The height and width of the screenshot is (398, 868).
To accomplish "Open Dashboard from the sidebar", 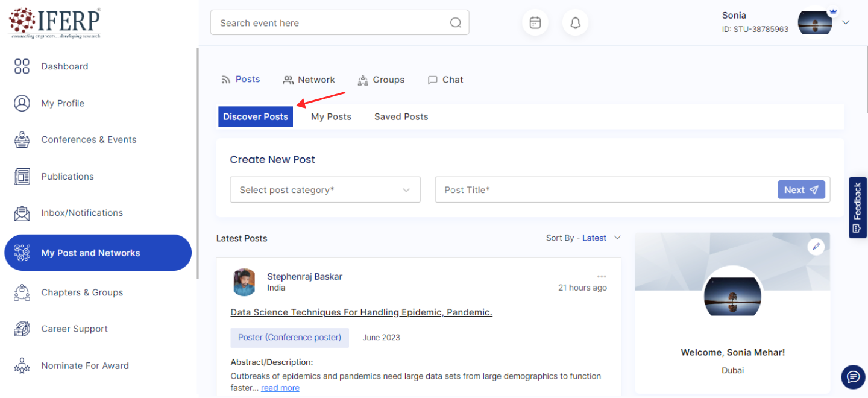I will [x=64, y=66].
